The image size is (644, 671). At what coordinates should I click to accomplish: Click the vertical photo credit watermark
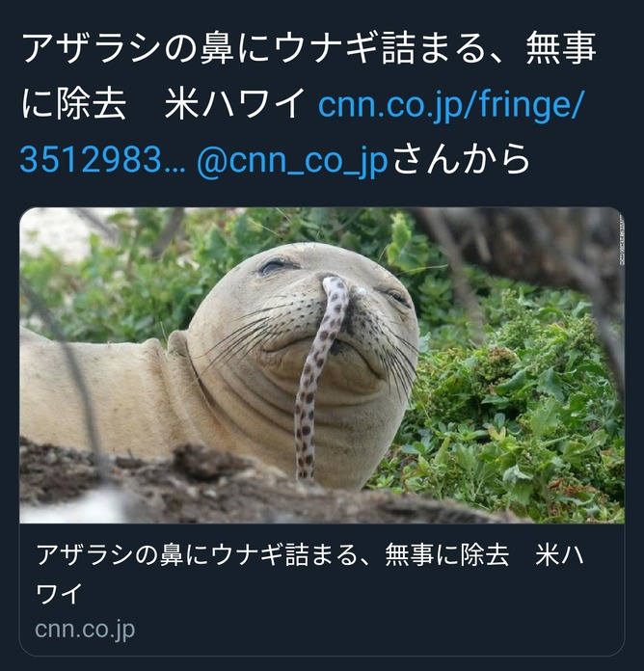pyautogui.click(x=622, y=240)
